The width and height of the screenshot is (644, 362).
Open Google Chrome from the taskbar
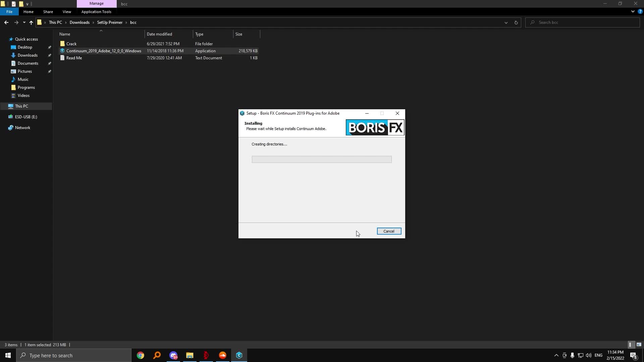click(x=140, y=355)
